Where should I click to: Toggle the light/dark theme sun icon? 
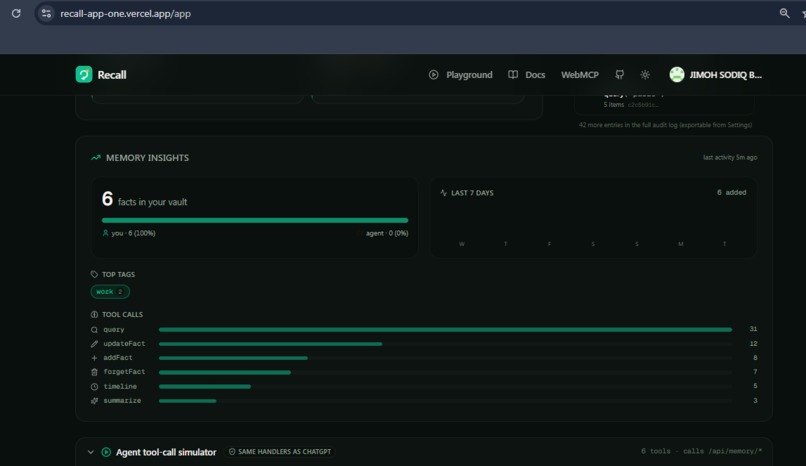point(645,75)
